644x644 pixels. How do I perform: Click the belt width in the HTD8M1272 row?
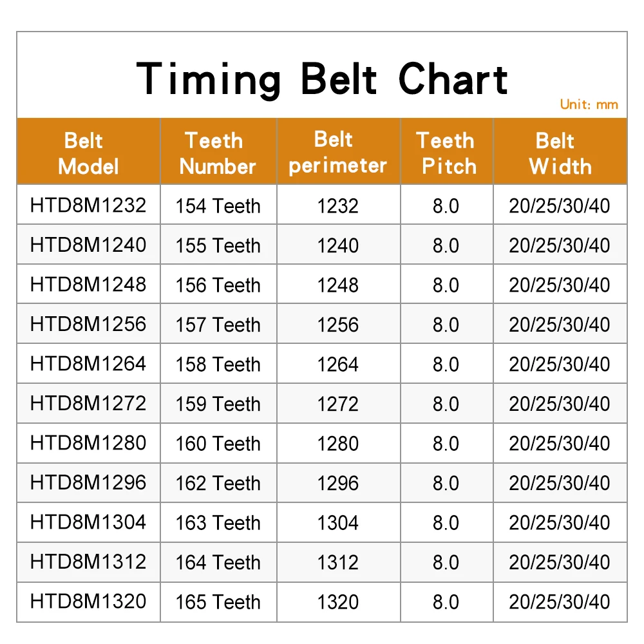[x=560, y=403]
